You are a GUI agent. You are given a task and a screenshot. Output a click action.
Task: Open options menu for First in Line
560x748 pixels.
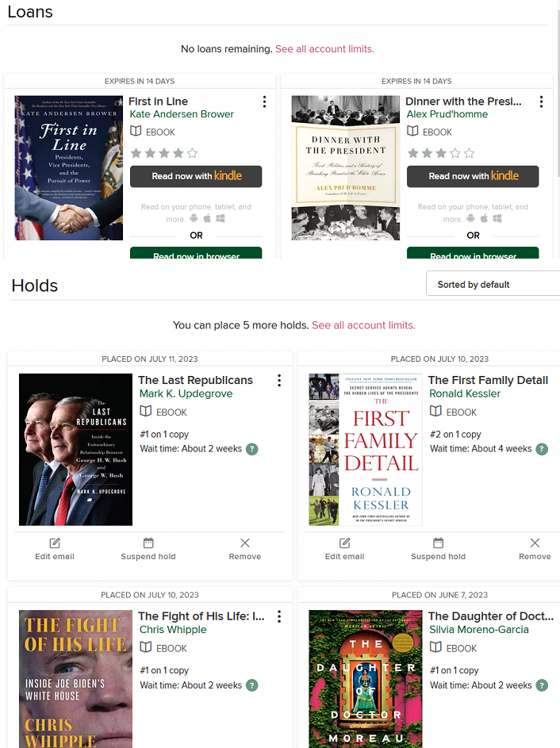pyautogui.click(x=264, y=102)
